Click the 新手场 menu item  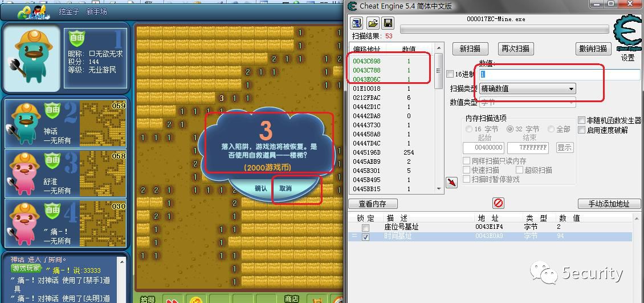pyautogui.click(x=96, y=12)
